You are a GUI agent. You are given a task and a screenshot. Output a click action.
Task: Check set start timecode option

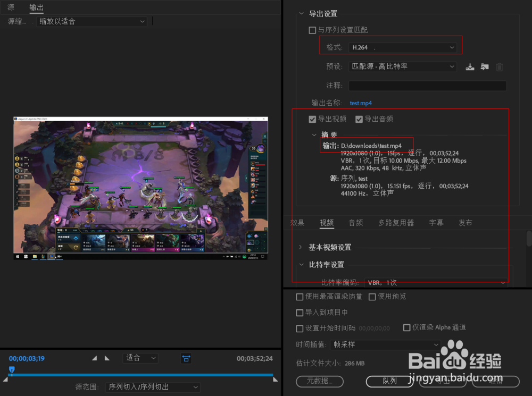click(x=300, y=328)
